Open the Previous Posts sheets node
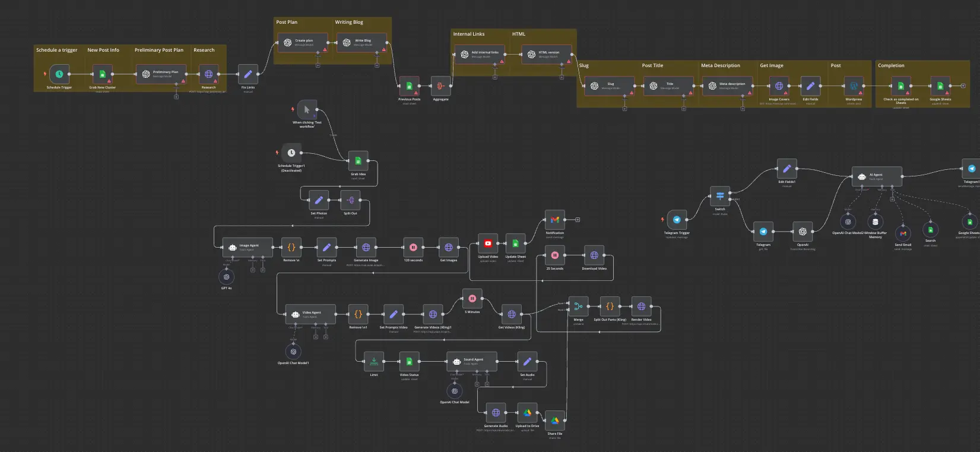The image size is (980, 452). click(409, 86)
